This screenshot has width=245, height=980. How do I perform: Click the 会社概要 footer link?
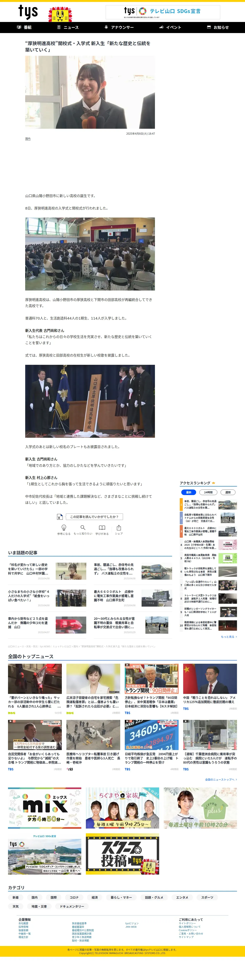tap(23, 923)
